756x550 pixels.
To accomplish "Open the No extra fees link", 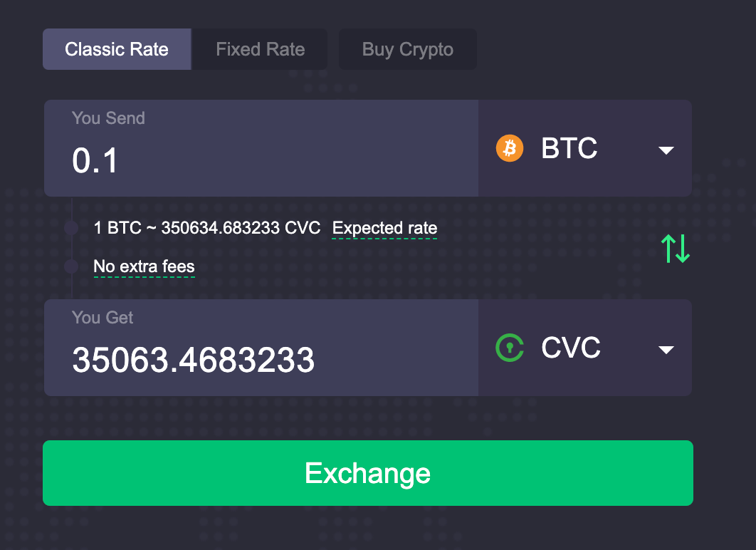I will click(145, 266).
